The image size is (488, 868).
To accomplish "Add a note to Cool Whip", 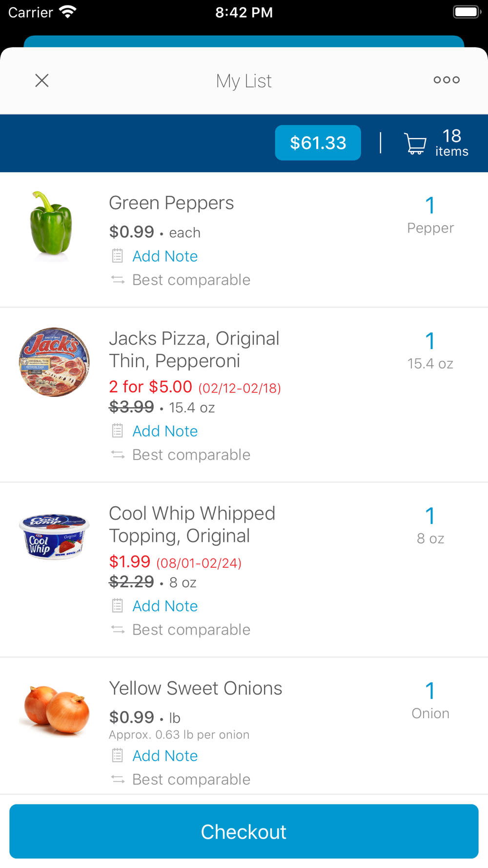I will click(165, 606).
